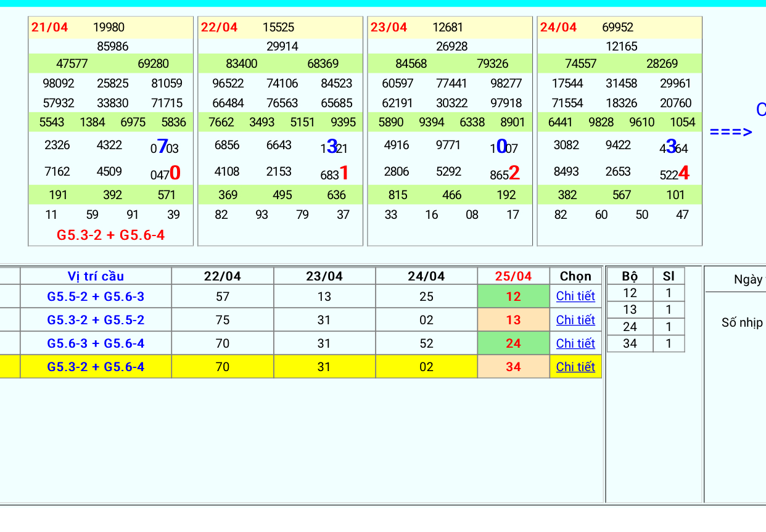Select the G5.5-2 + G5.6-3 position row
This screenshot has height=532, width=766.
[x=96, y=297]
